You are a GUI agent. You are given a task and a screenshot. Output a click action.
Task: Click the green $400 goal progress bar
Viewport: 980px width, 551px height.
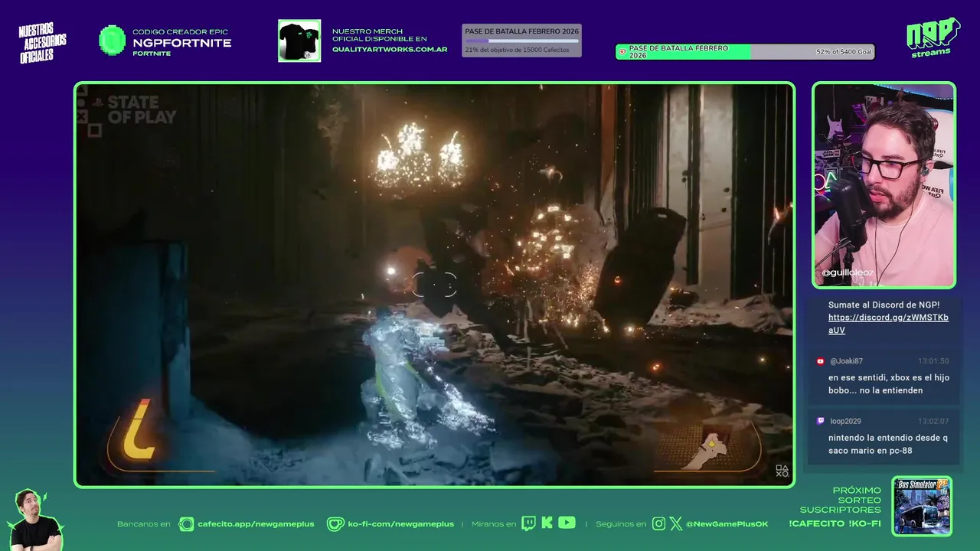pyautogui.click(x=745, y=52)
